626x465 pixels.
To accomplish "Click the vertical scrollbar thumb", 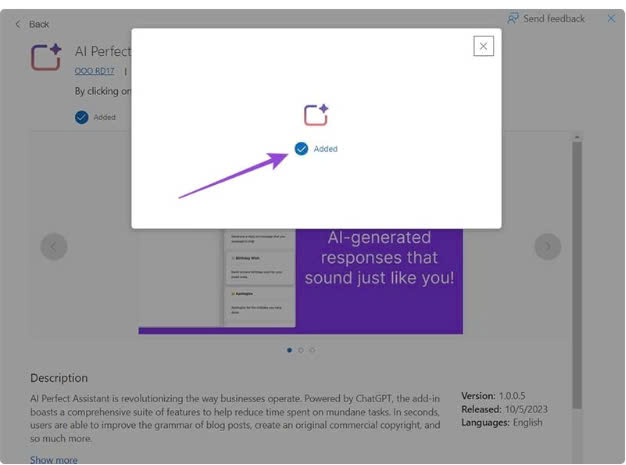I will [576, 270].
